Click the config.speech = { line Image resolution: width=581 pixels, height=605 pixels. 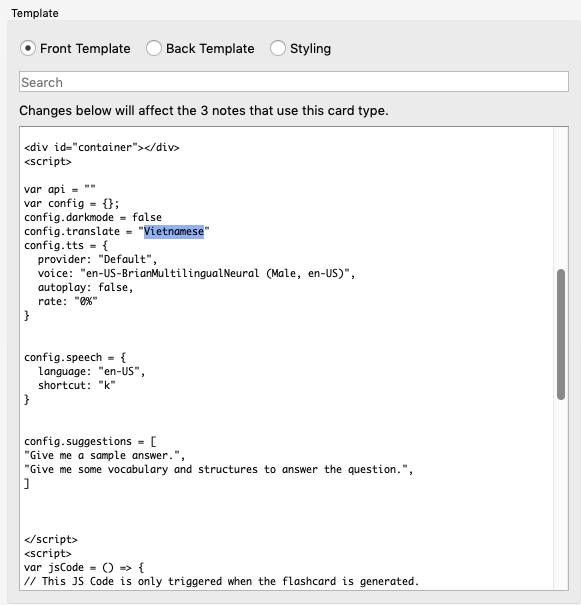[75, 357]
